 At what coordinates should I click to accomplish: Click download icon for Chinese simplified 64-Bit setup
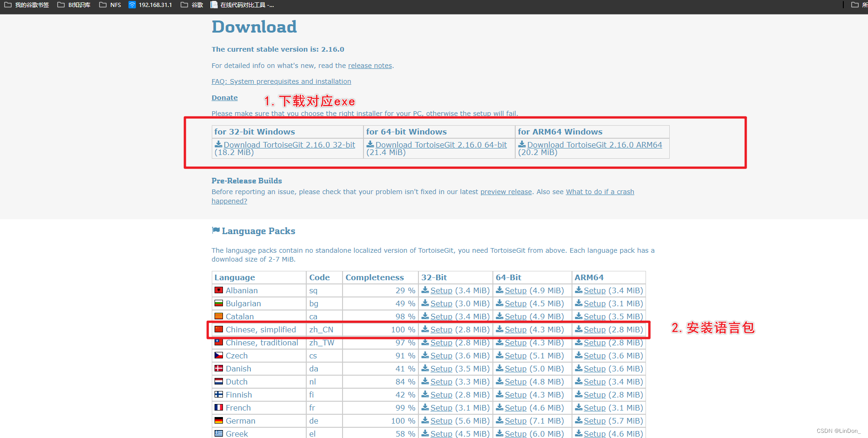point(500,329)
